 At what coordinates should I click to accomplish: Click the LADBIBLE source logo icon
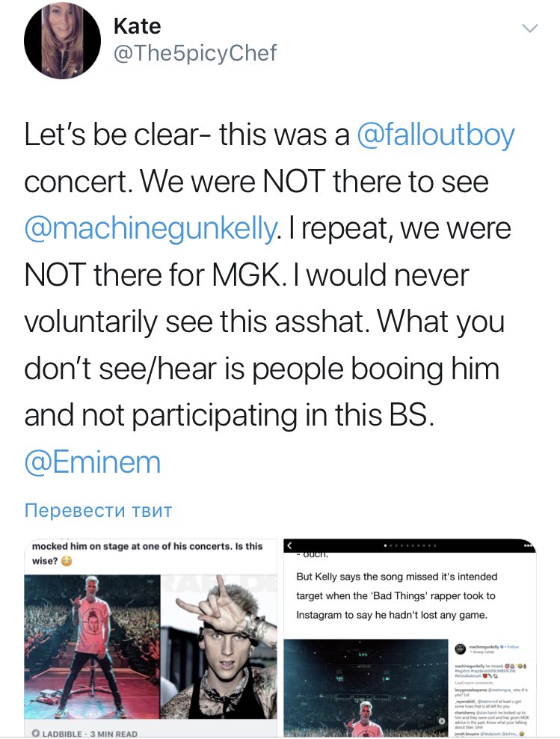click(34, 732)
